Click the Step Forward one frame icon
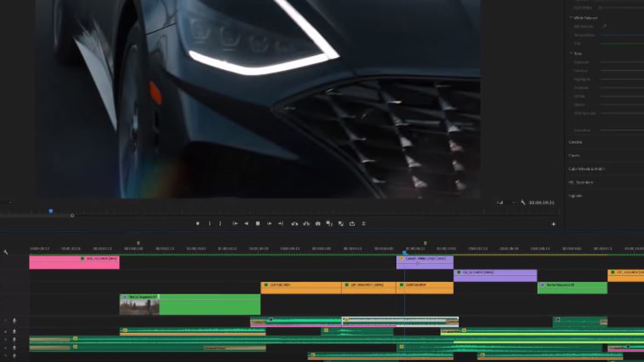The height and width of the screenshot is (362, 644). (270, 223)
